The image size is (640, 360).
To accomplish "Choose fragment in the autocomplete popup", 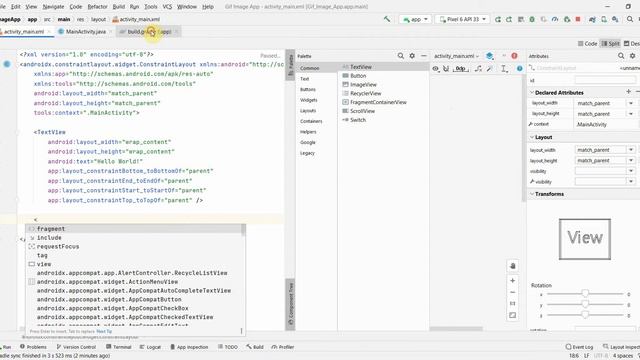I will pyautogui.click(x=135, y=229).
